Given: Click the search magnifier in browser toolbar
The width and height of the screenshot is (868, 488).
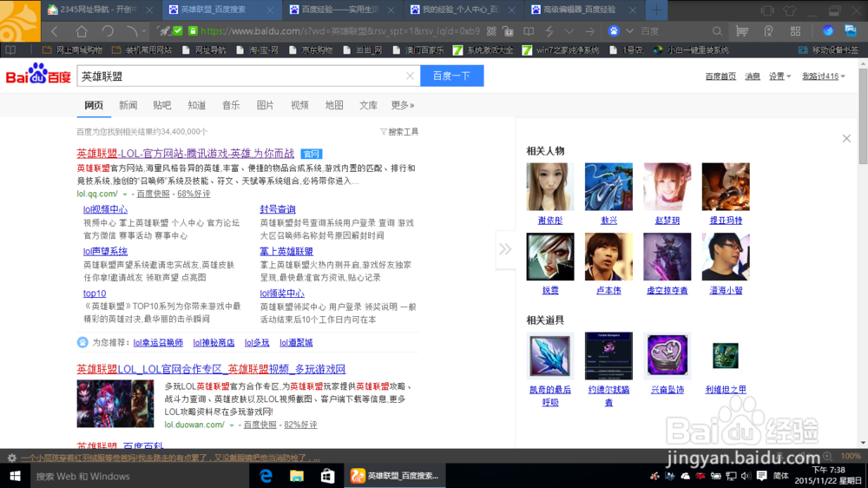Looking at the screenshot, I should coord(717,31).
